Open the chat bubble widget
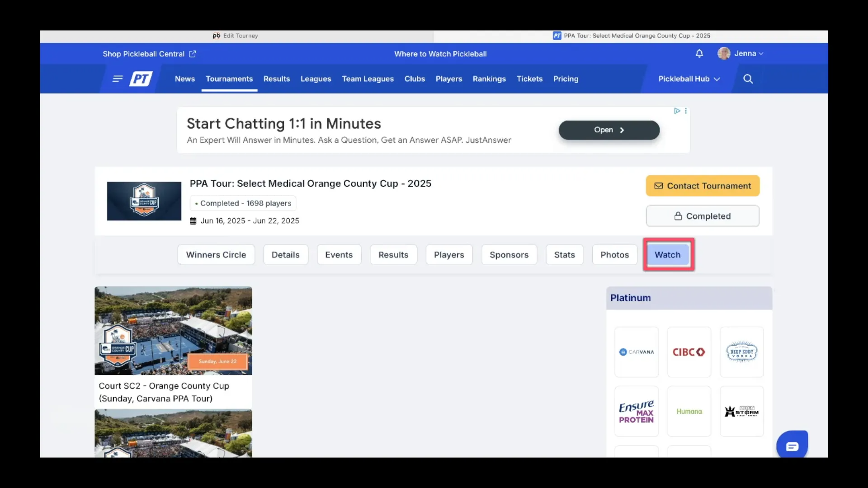Image resolution: width=868 pixels, height=488 pixels. tap(792, 446)
